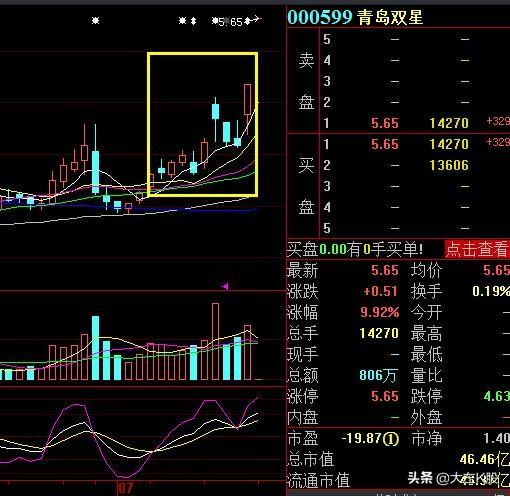Click sell level 1 volume 14270
The width and height of the screenshot is (510, 496).
tap(449, 123)
